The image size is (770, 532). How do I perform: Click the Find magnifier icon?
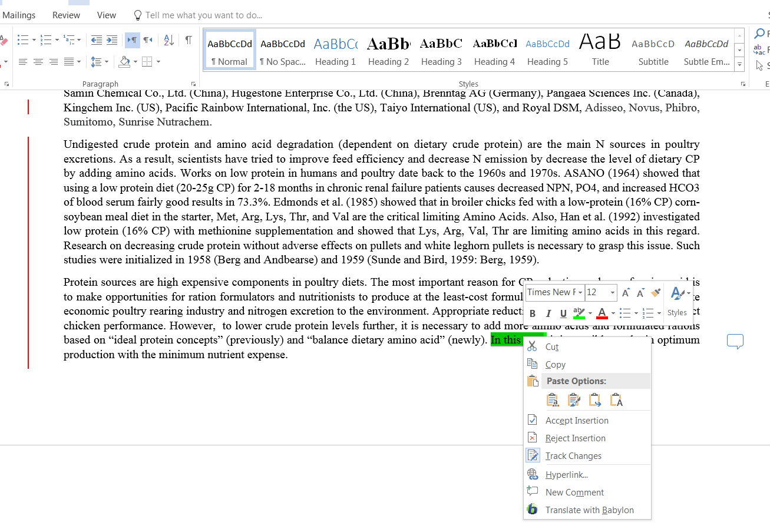pyautogui.click(x=760, y=34)
